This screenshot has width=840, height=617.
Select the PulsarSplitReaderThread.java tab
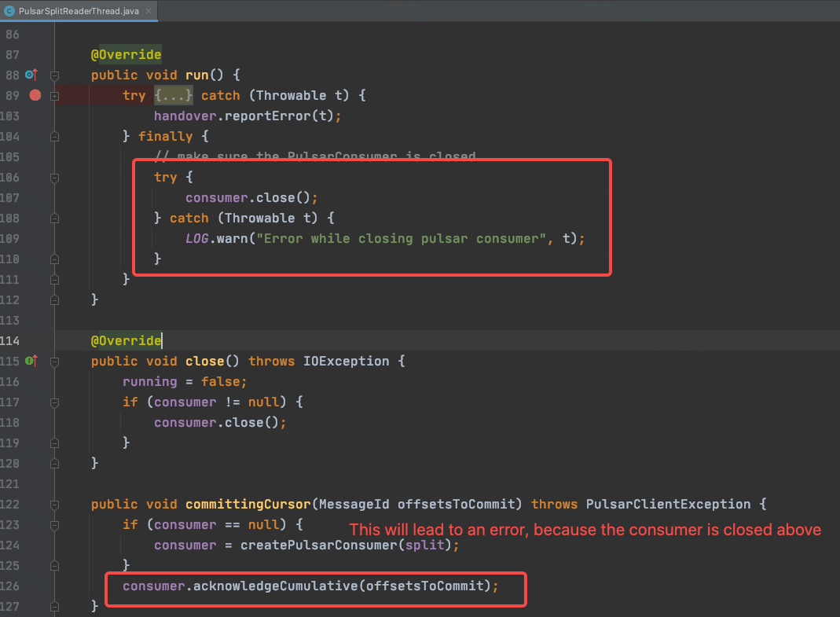[x=79, y=11]
